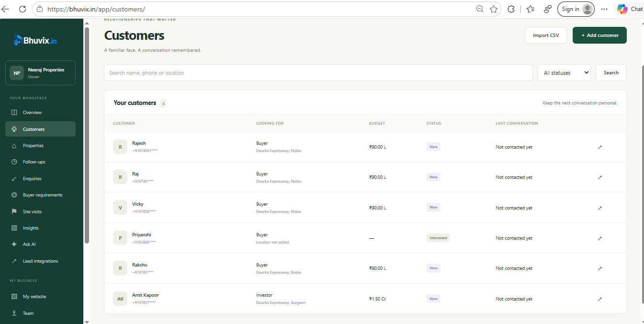Open Rakshu's customer detail arrow

tap(600, 268)
